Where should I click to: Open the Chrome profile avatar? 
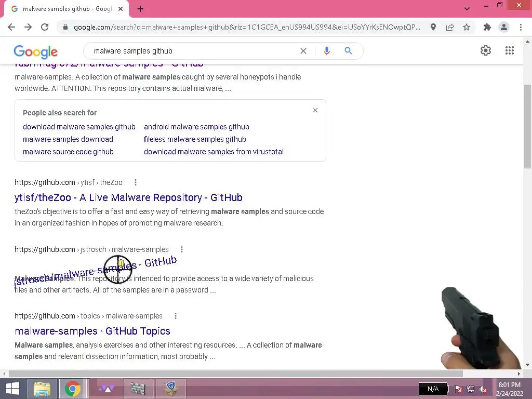click(504, 27)
